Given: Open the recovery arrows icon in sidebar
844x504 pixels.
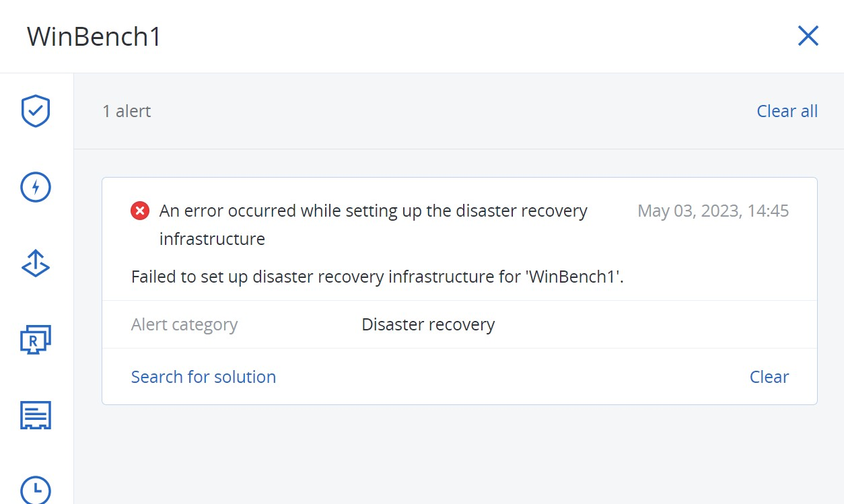Looking at the screenshot, I should (36, 263).
